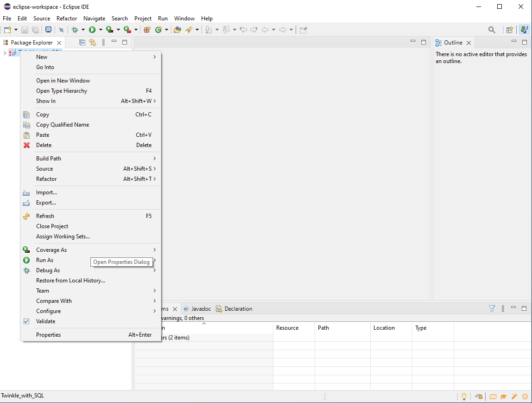The image size is (532, 403).
Task: Choose Properties from the context menu
Action: [90, 335]
